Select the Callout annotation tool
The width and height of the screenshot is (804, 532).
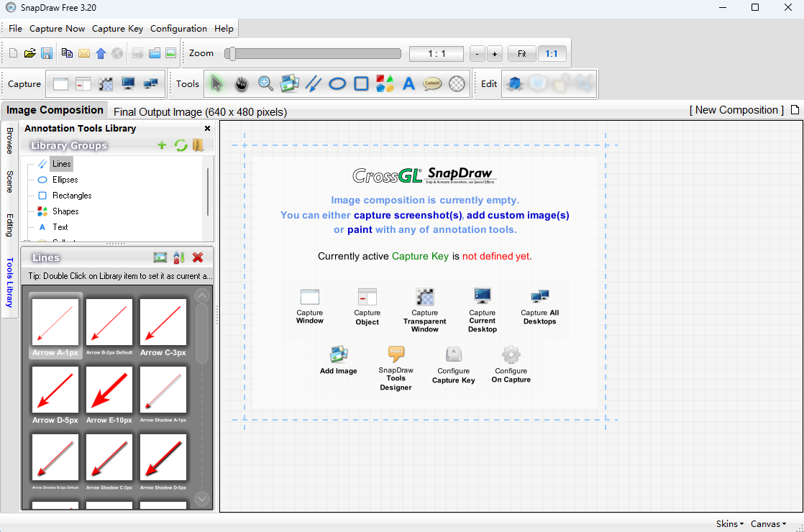tap(432, 84)
